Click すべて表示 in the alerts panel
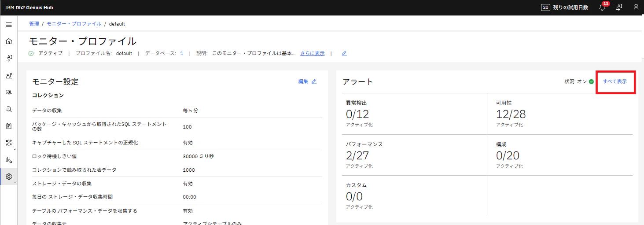Viewport: 644px width, 225px height. coord(615,81)
